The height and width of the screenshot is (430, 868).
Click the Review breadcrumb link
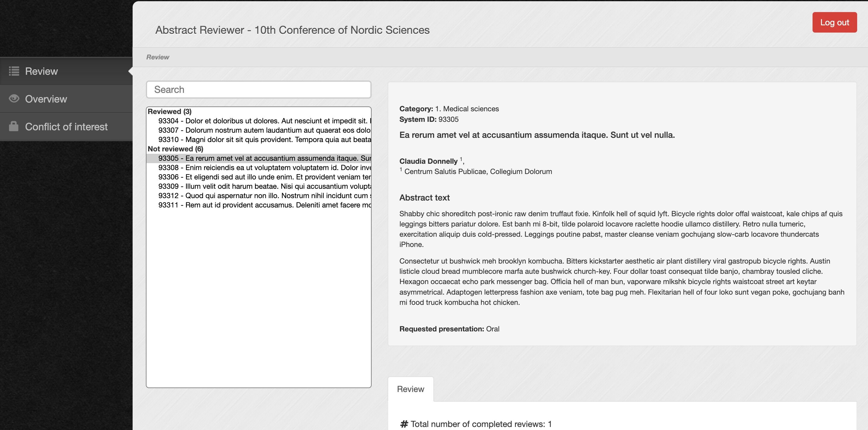(x=157, y=57)
